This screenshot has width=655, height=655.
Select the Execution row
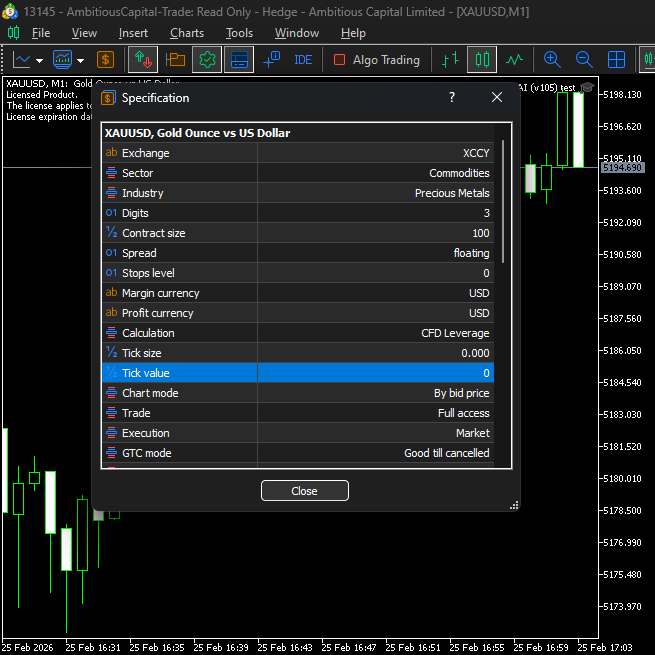tap(298, 433)
